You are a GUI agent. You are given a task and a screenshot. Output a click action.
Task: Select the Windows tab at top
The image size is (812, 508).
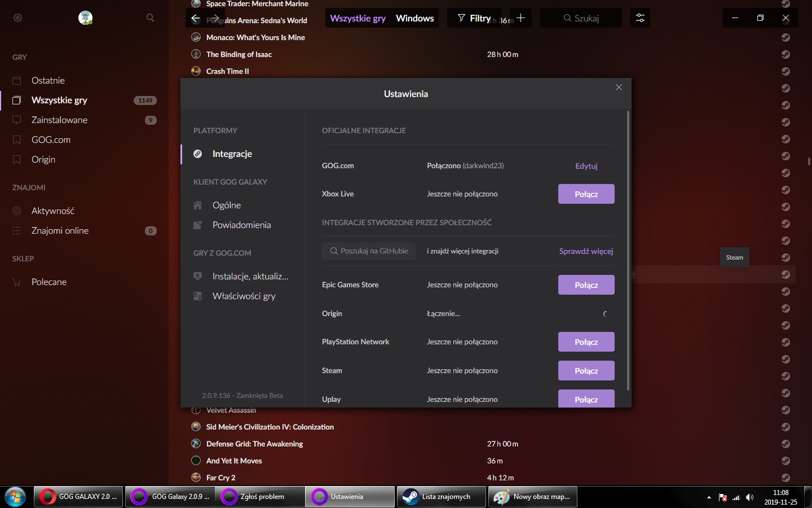(x=415, y=18)
